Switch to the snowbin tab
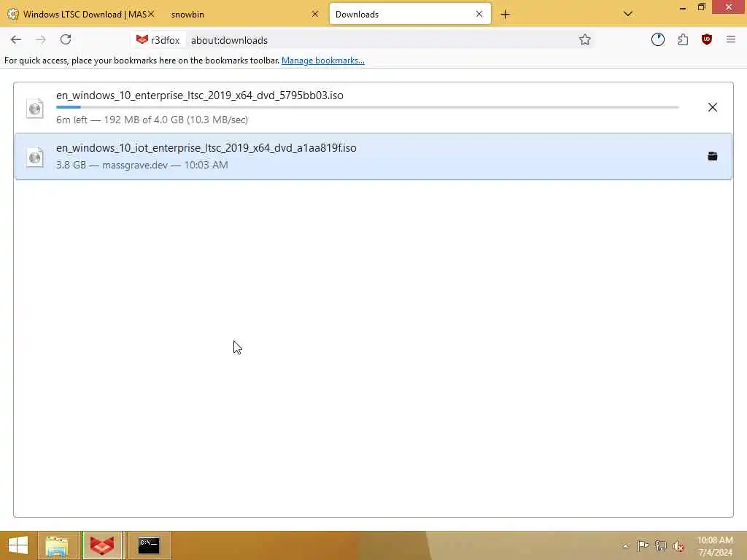The image size is (747, 560). (244, 15)
